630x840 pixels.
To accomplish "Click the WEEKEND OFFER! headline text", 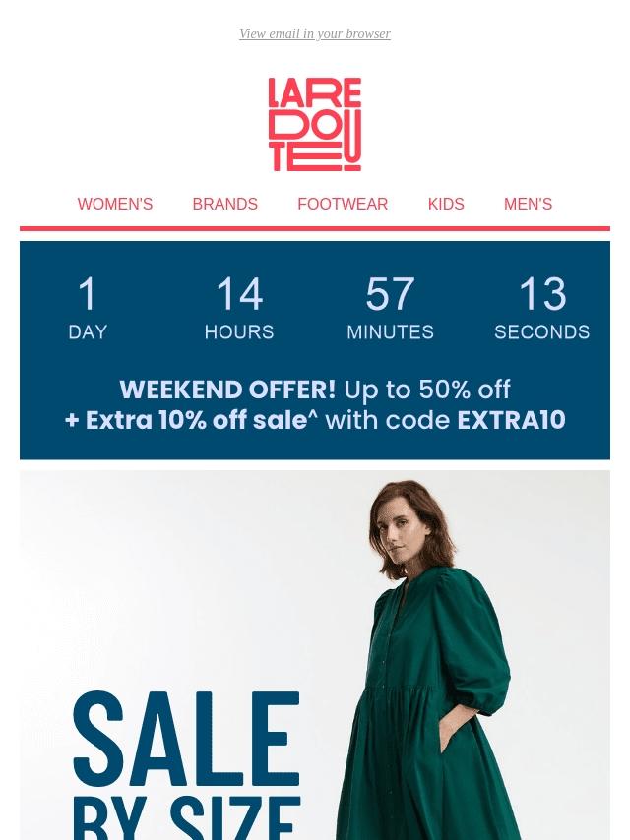I will tap(227, 390).
